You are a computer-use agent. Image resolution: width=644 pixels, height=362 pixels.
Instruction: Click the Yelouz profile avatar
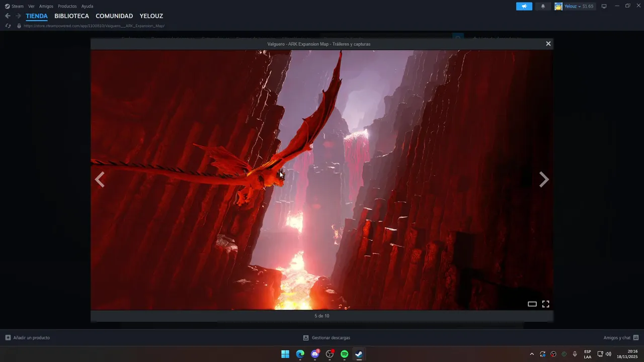[x=558, y=6]
